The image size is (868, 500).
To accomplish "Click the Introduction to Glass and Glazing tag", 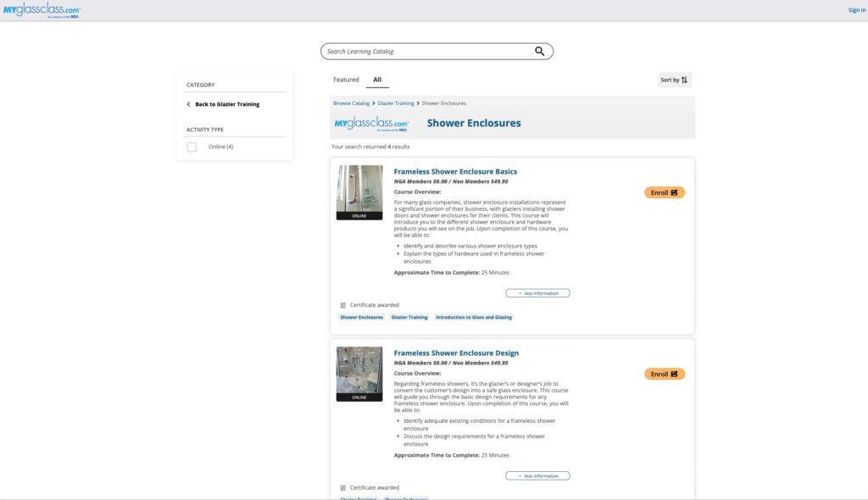I will pos(474,317).
